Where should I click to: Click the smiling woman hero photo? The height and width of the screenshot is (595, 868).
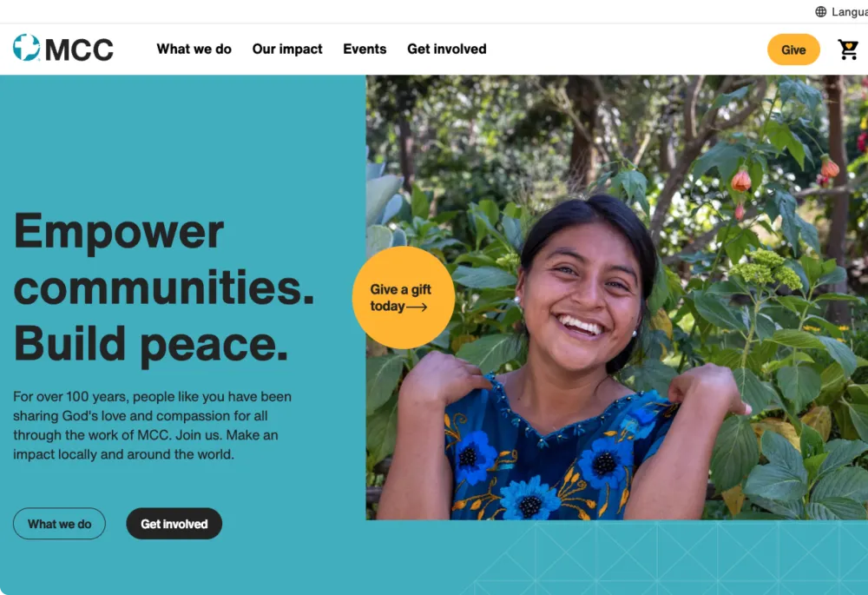tap(616, 297)
